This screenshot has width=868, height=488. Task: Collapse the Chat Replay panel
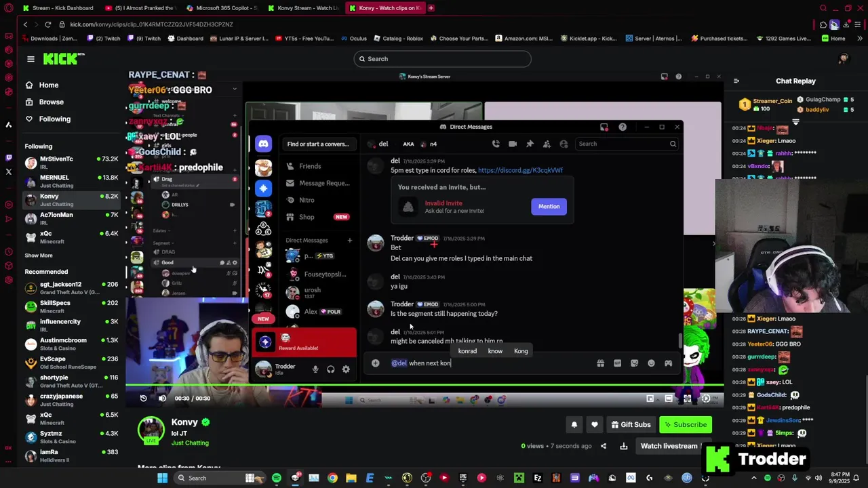click(736, 81)
